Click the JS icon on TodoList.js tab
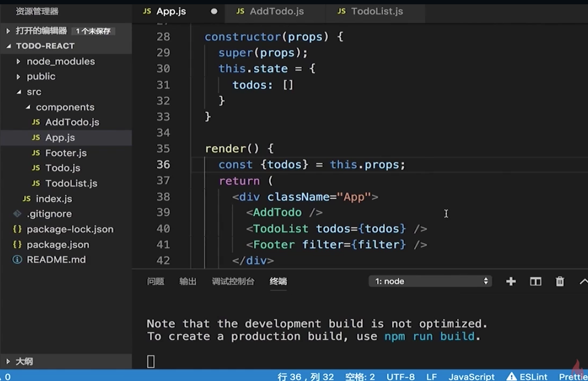The image size is (588, 381). click(341, 11)
